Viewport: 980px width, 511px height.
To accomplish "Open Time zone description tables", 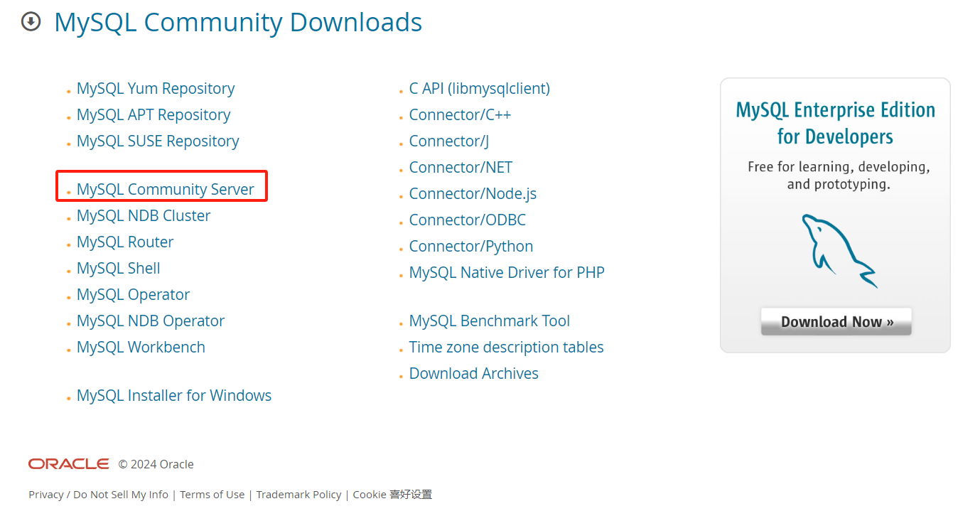I will pyautogui.click(x=507, y=348).
